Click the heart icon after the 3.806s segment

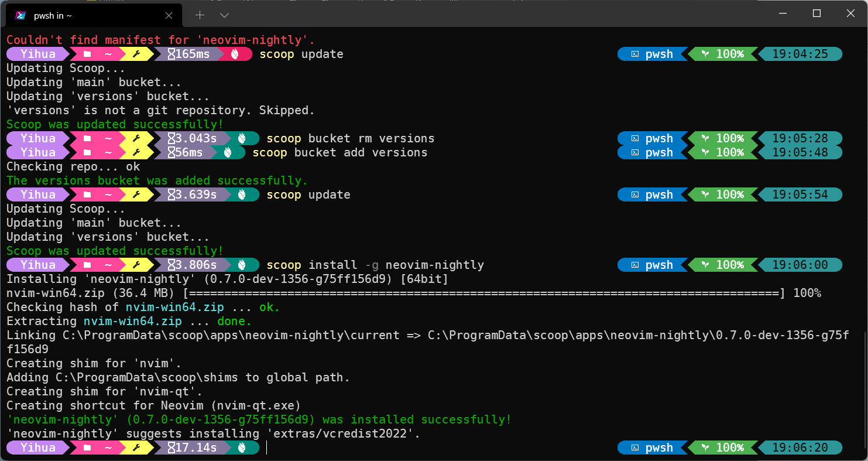pyautogui.click(x=243, y=265)
